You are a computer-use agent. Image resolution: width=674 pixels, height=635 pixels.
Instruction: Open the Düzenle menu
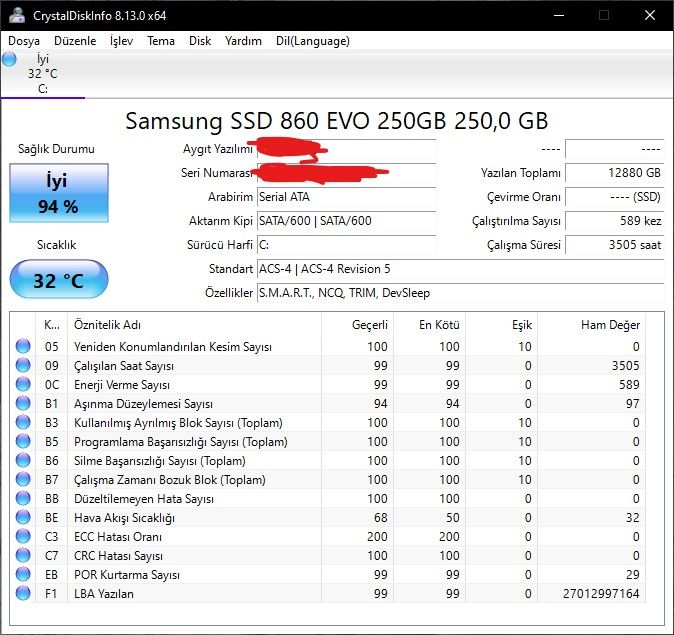pyautogui.click(x=75, y=41)
